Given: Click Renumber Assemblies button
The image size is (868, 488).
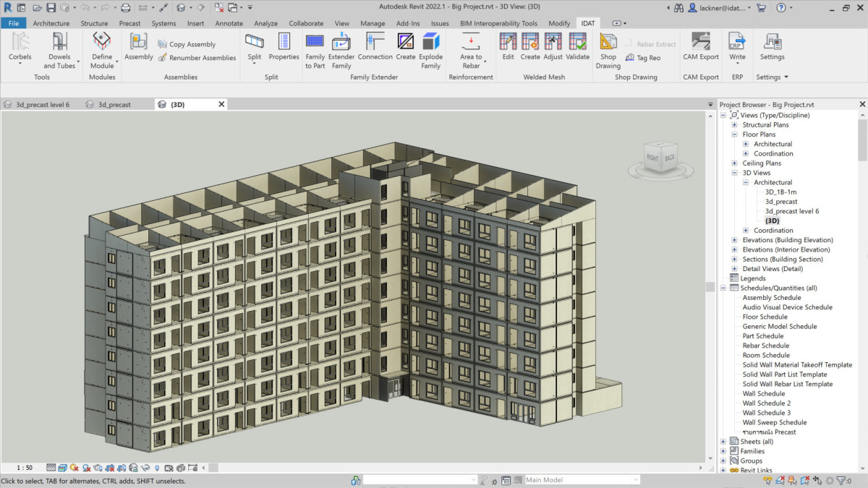Looking at the screenshot, I should (x=203, y=58).
